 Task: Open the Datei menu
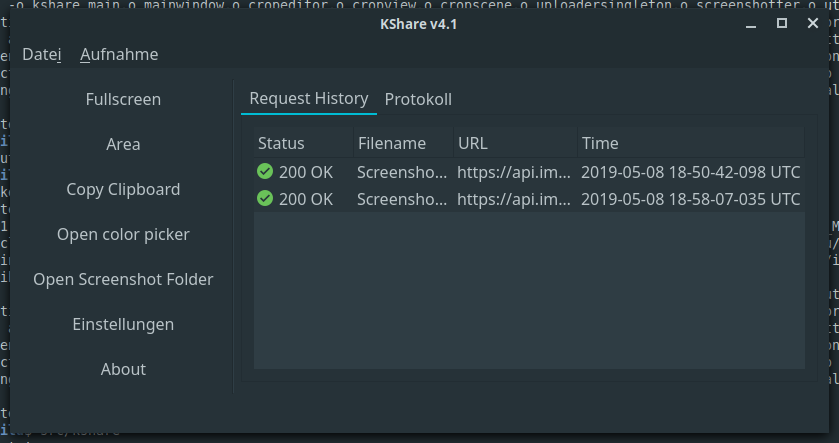pyautogui.click(x=42, y=54)
